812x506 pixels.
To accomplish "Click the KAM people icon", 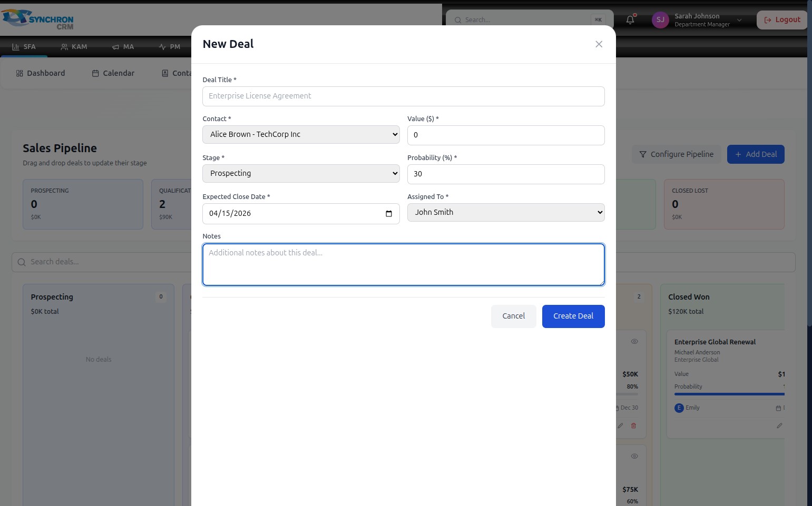I will click(64, 47).
